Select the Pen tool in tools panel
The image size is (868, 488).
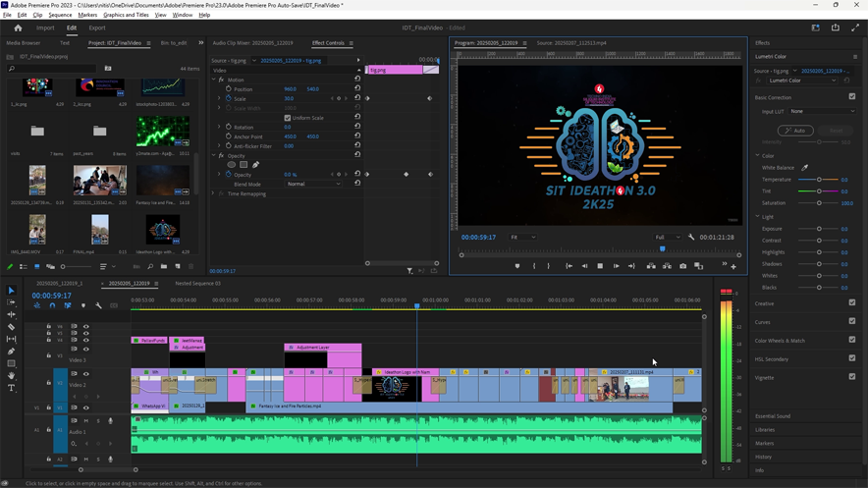click(11, 351)
